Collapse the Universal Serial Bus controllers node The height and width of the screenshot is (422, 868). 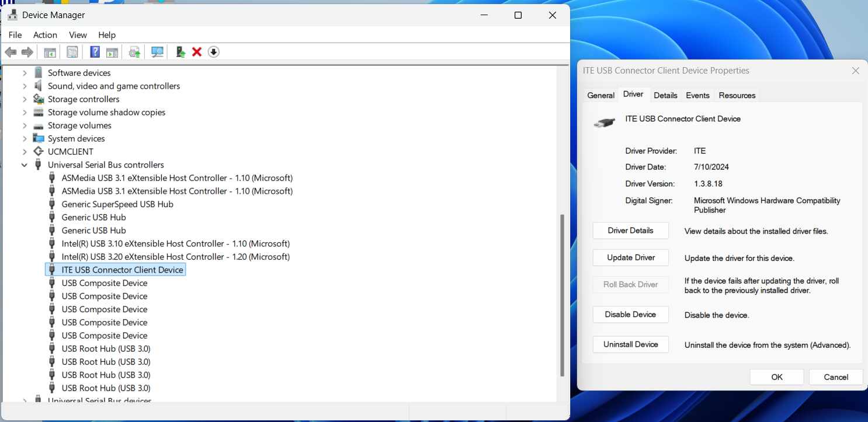coord(25,165)
